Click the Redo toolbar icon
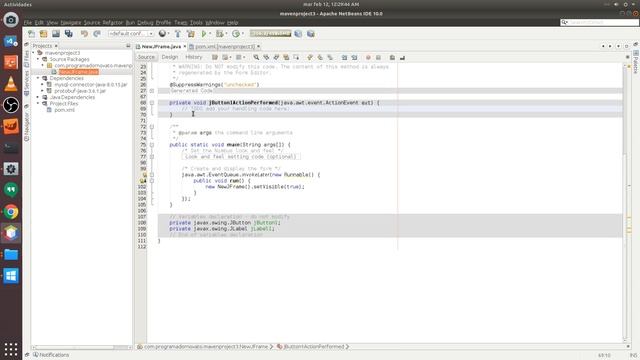The image size is (640, 360). (x=97, y=34)
